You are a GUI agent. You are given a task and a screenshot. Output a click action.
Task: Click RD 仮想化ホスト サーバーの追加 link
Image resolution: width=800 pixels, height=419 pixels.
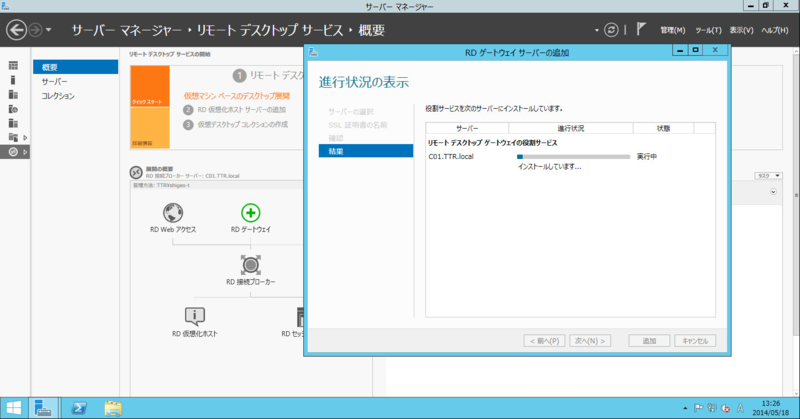[x=242, y=110]
